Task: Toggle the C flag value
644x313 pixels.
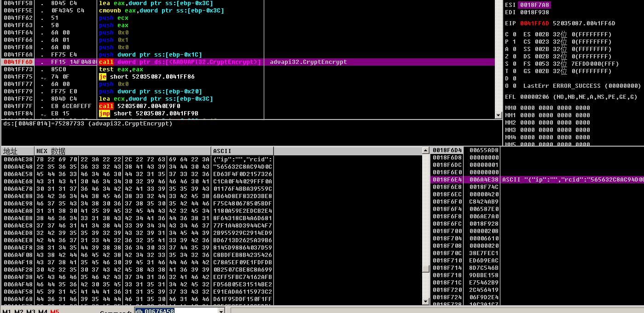Action: click(514, 34)
